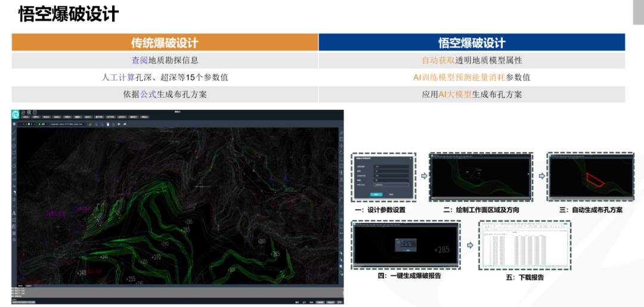The height and width of the screenshot is (307, 644).
Task: Select the Rectangle draw tool
Action: (x=14, y=153)
